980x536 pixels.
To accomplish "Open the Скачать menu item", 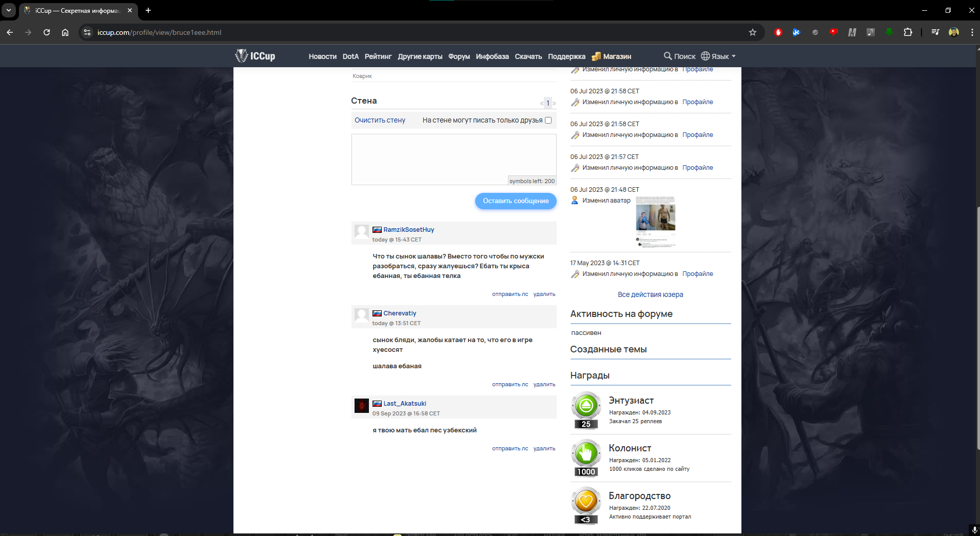I will [528, 56].
